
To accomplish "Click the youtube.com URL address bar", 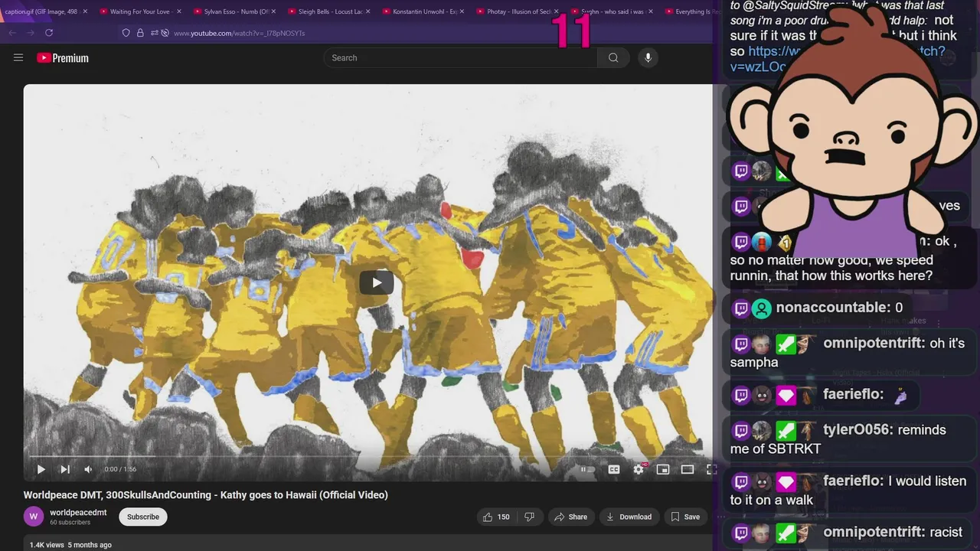I will [x=239, y=34].
